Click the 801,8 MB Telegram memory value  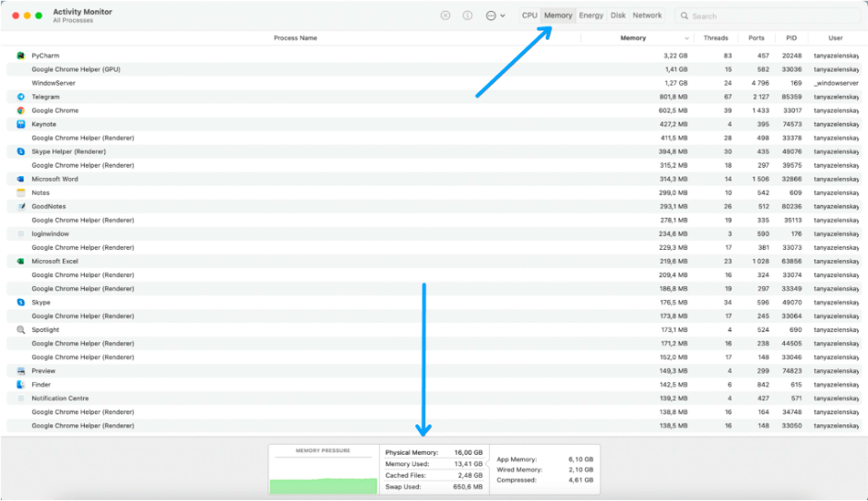[673, 97]
